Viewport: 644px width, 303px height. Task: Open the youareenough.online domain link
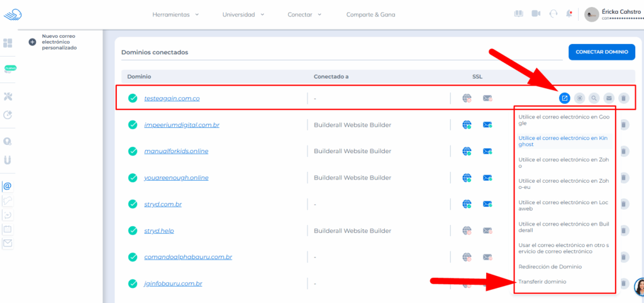tap(176, 178)
